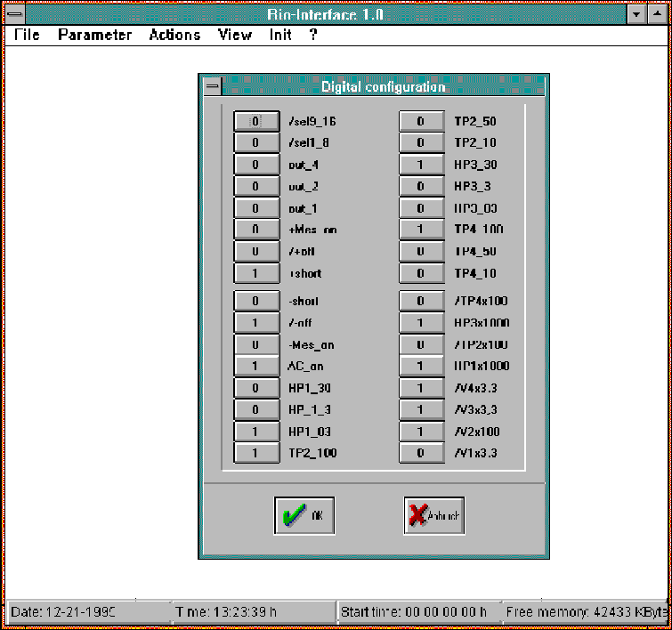Flip the TP2_100 bit value
Image resolution: width=672 pixels, height=630 pixels.
[x=255, y=453]
